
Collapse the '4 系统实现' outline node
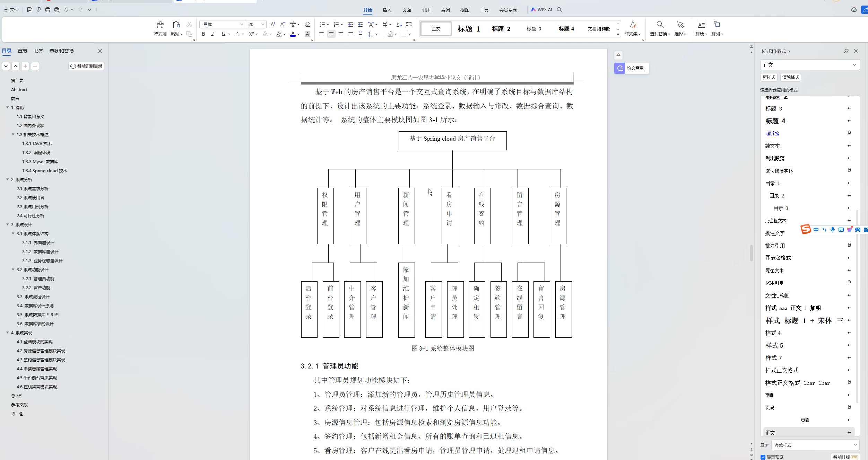7,333
